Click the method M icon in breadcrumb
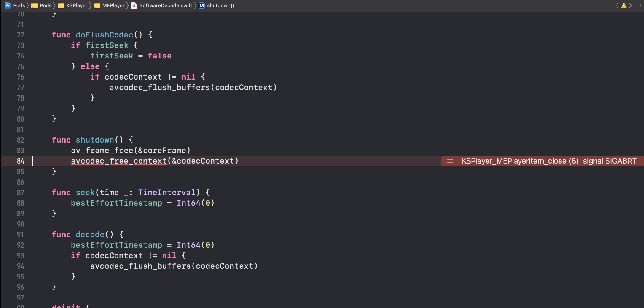The image size is (644, 308). point(201,5)
